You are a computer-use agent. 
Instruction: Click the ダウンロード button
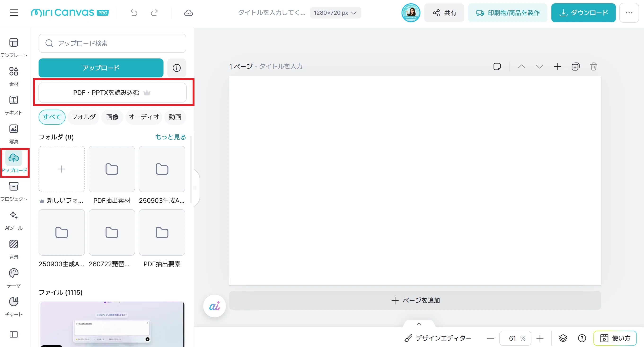click(583, 13)
